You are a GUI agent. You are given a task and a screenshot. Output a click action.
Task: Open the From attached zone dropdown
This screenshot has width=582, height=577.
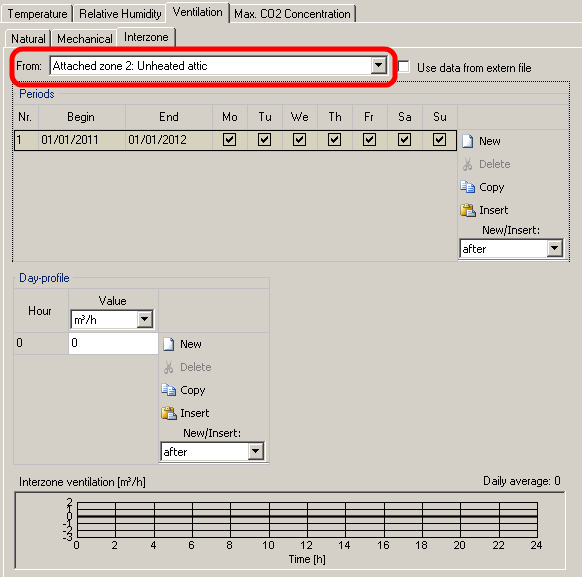[378, 66]
